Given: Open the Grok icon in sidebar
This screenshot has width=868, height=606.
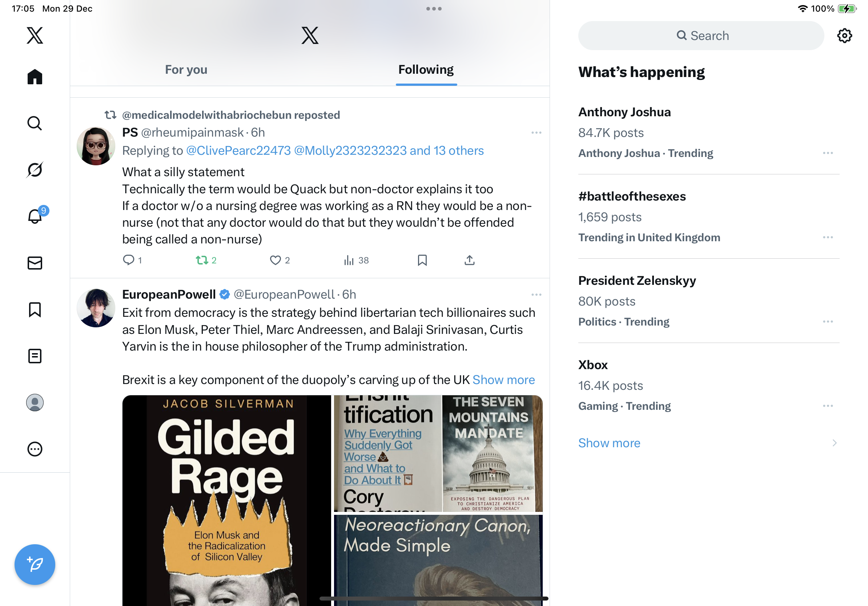Looking at the screenshot, I should coord(35,170).
